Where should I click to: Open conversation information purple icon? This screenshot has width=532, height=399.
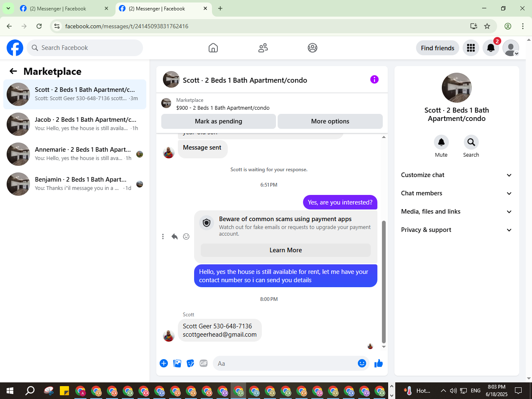pos(374,79)
